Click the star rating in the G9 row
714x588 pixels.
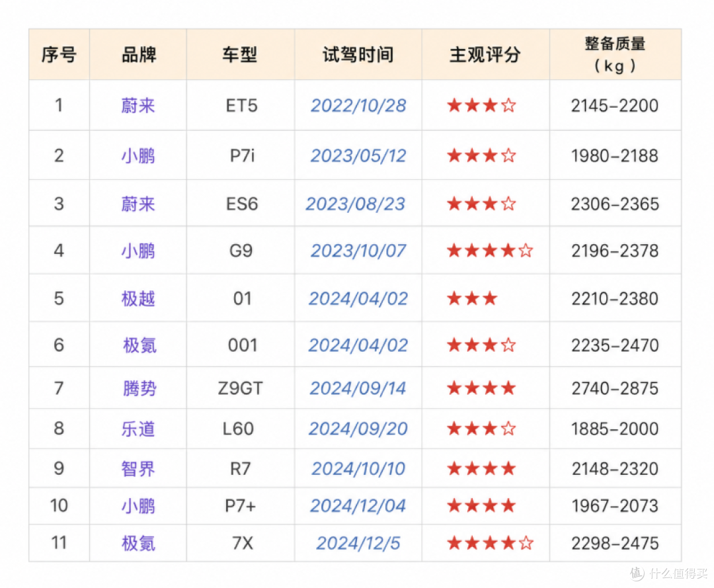490,251
